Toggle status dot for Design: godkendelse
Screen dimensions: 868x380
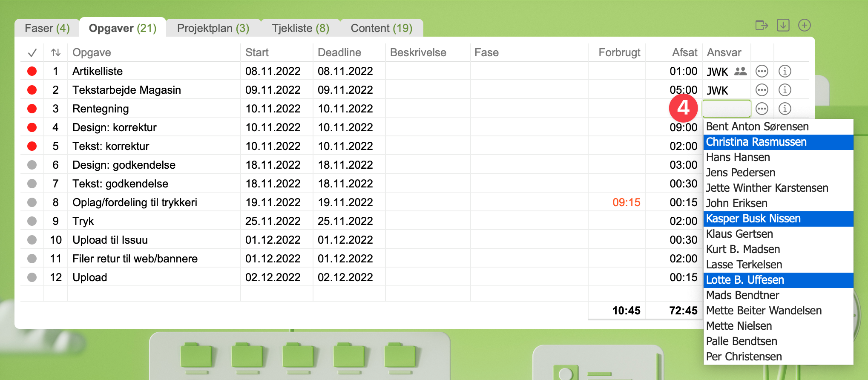(32, 165)
